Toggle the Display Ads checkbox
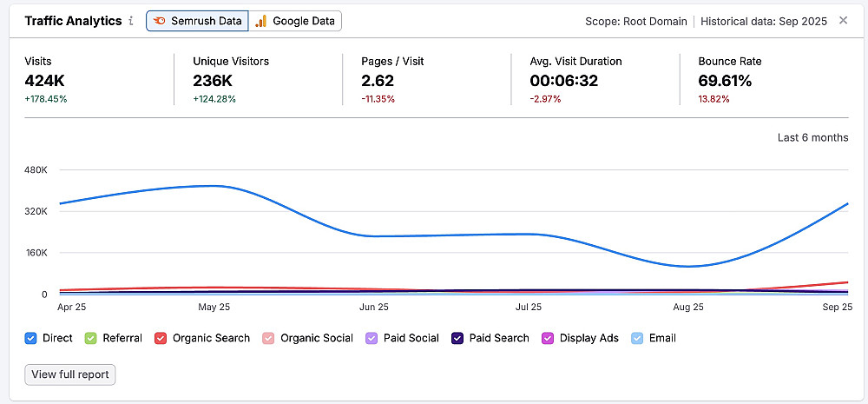Viewport: 868px width, 404px height. click(x=548, y=338)
